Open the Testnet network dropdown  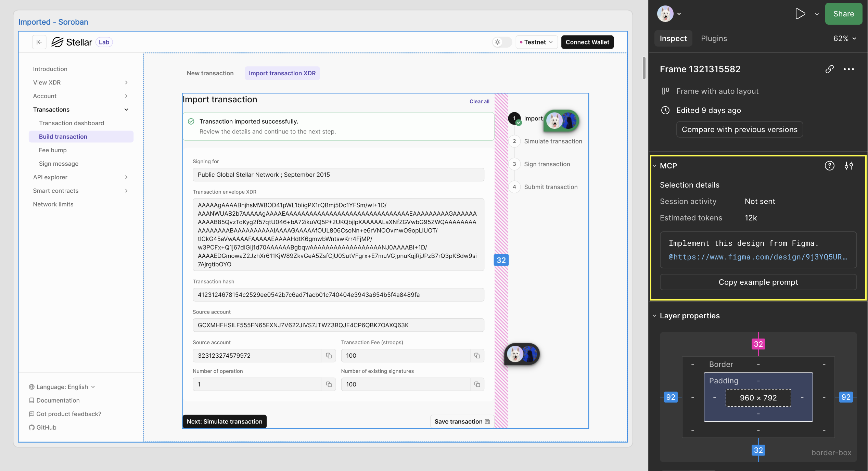click(536, 42)
